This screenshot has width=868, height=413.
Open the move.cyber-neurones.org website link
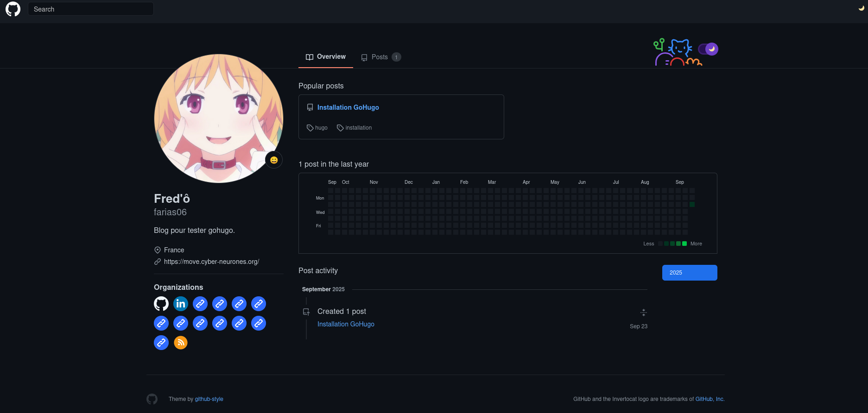pyautogui.click(x=211, y=262)
